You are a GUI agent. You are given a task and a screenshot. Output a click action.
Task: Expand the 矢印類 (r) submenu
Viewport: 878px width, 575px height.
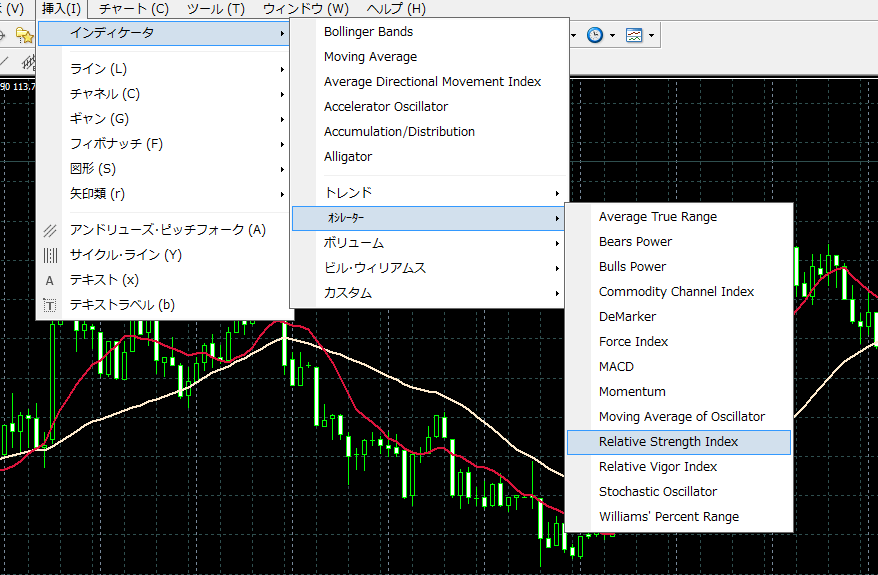pyautogui.click(x=164, y=194)
